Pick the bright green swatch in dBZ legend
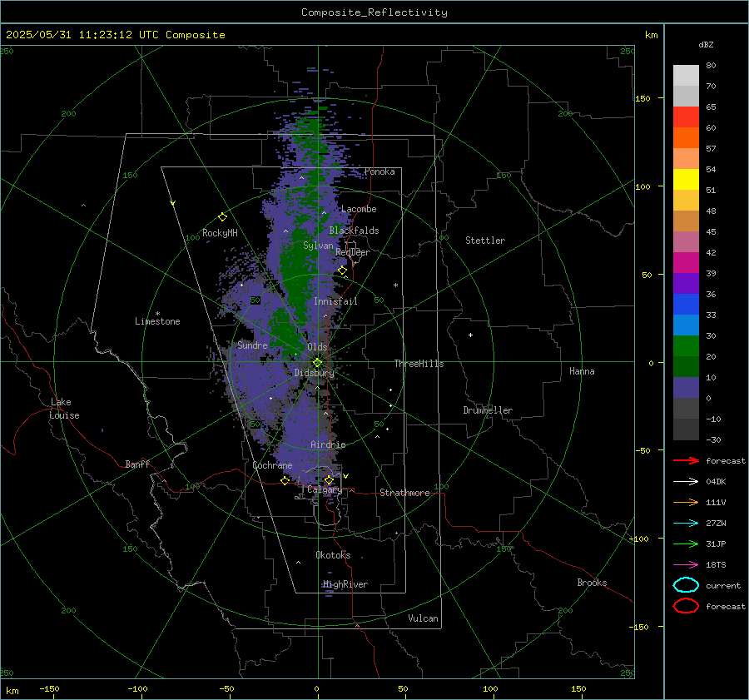The image size is (749, 700). [x=686, y=346]
